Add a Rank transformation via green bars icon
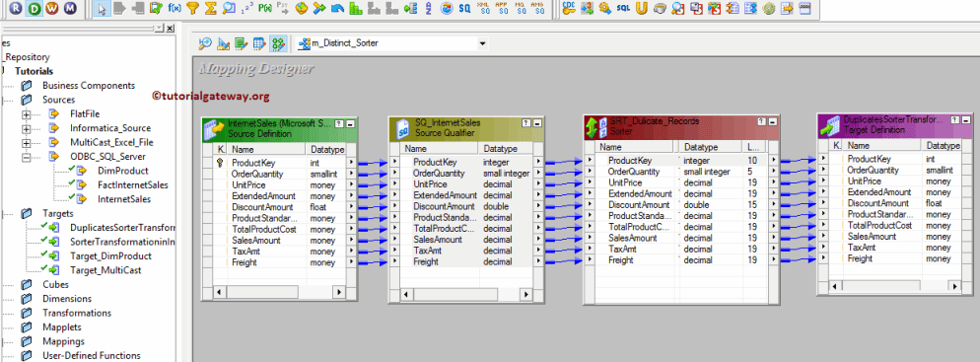Screen dimensions: 980x362 coord(356,9)
